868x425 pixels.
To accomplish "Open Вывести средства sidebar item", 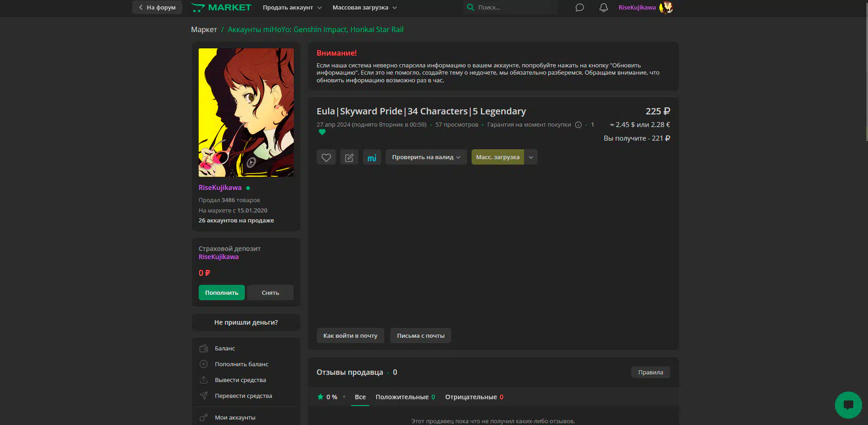I will click(246, 380).
